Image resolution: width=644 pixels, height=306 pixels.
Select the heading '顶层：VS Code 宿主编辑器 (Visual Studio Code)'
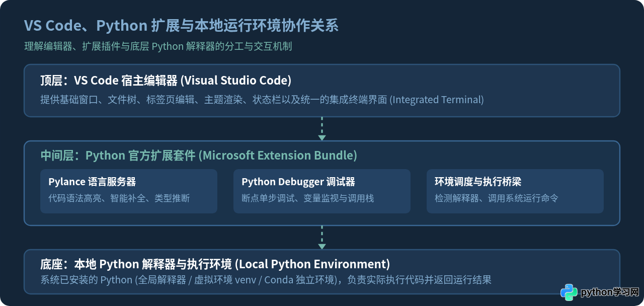(x=166, y=81)
